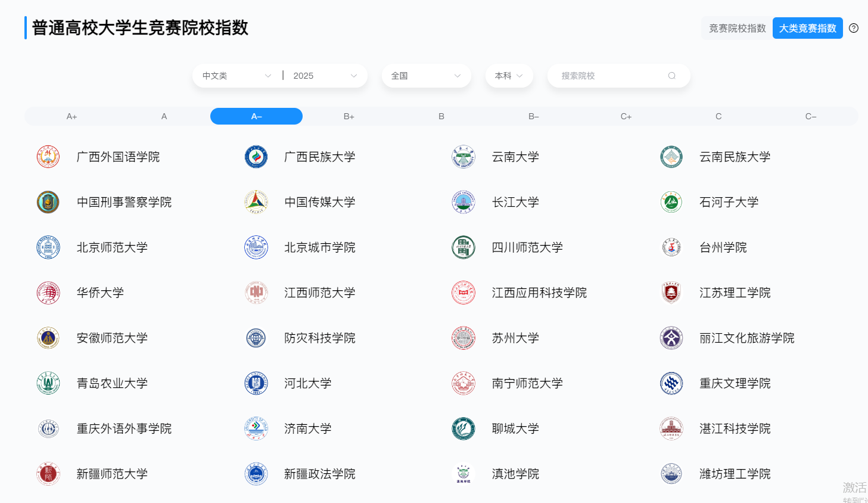The width and height of the screenshot is (868, 503).
Task: Click the 广西民族大学 logo
Action: (x=256, y=157)
